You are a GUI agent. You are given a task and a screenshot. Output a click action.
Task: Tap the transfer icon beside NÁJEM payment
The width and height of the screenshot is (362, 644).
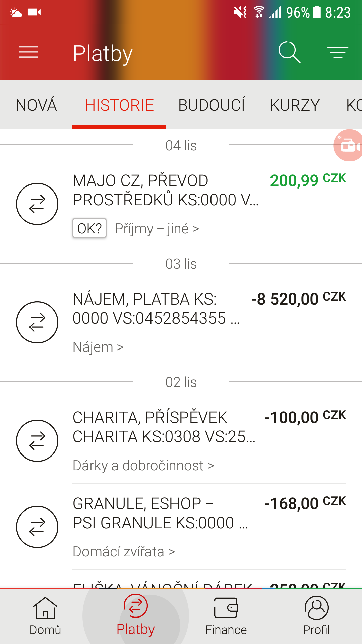(x=37, y=322)
